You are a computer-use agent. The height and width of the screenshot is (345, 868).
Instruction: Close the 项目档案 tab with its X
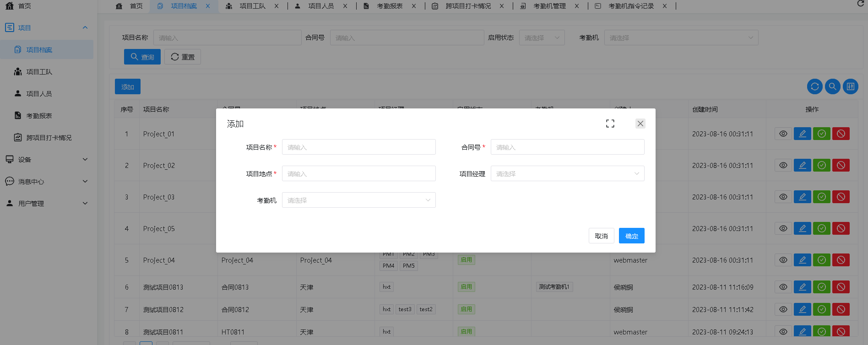(x=208, y=6)
